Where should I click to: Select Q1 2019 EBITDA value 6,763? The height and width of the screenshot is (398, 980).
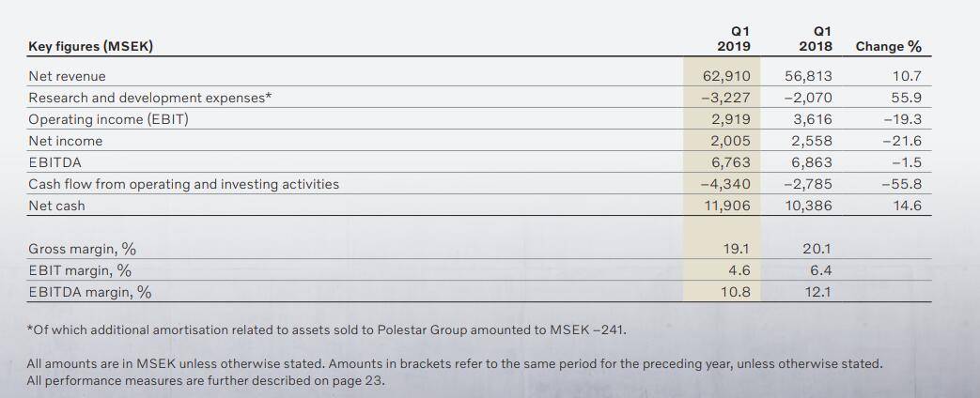732,162
